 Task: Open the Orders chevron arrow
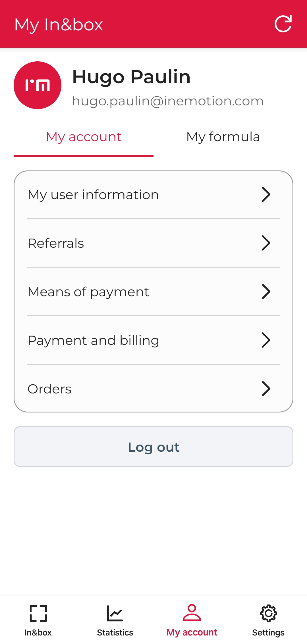point(266,389)
